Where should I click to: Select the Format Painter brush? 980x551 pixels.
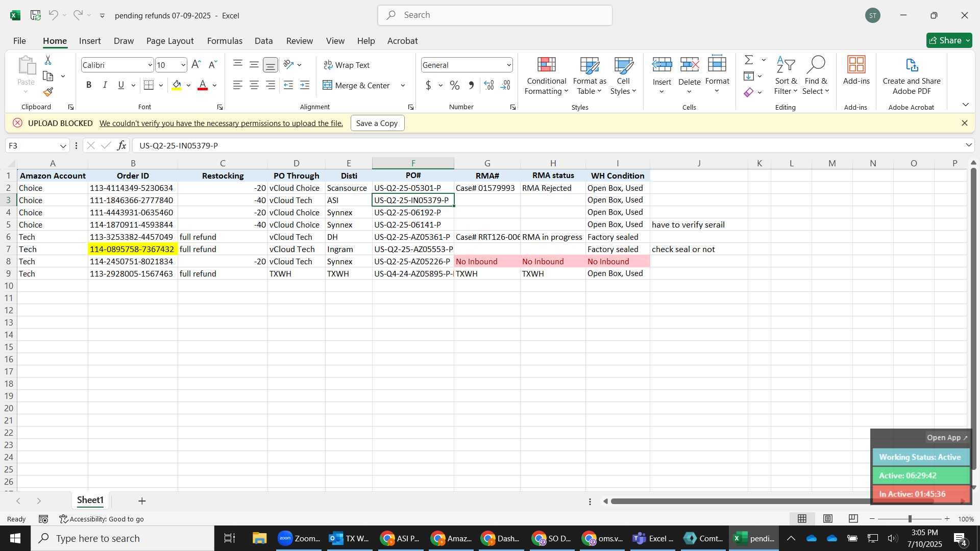coord(48,92)
